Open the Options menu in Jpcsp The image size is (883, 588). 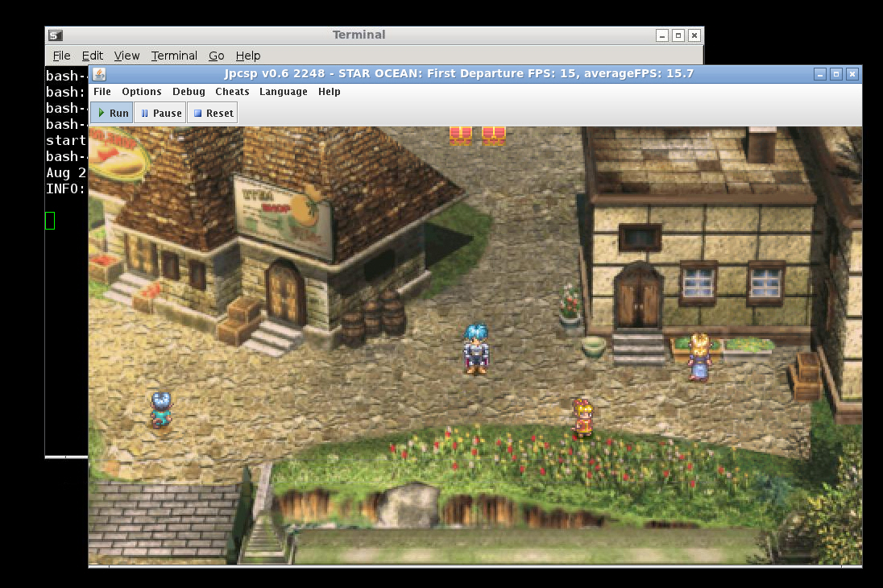point(142,92)
